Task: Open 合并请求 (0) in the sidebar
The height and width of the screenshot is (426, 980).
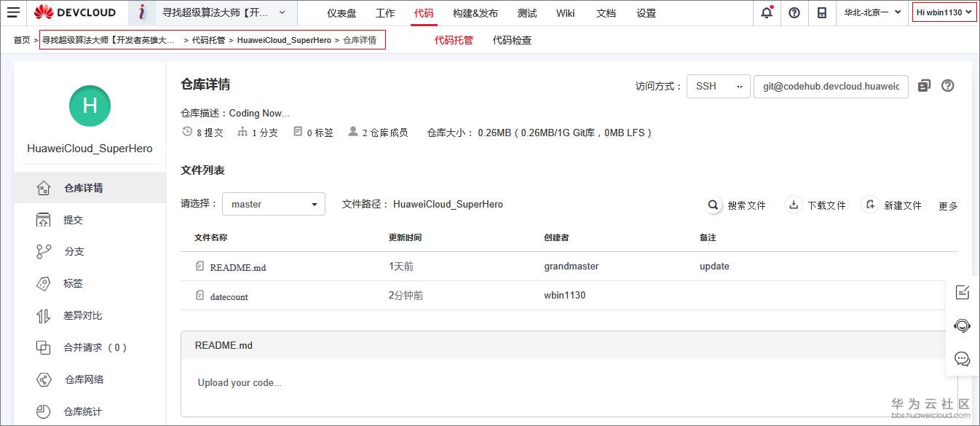Action: [90, 347]
